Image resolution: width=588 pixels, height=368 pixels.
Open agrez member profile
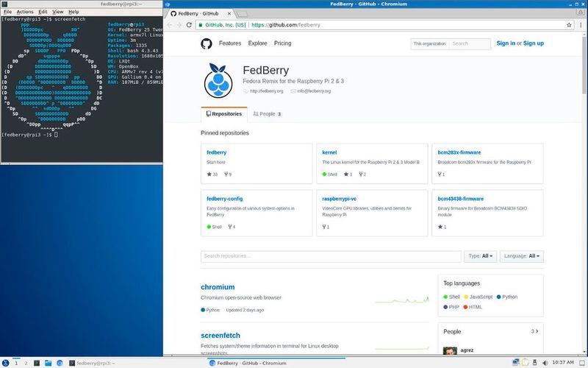click(467, 350)
